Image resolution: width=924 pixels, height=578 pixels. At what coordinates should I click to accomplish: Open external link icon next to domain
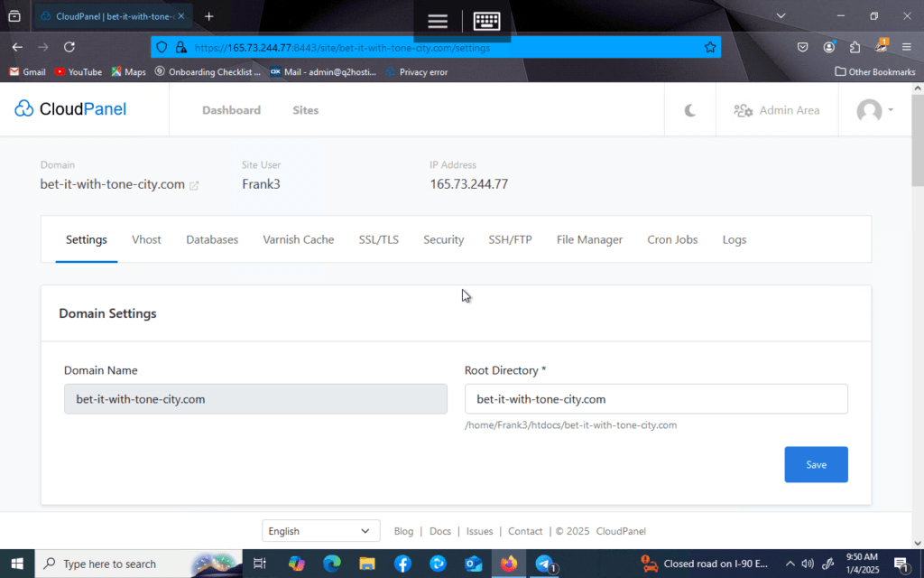click(x=194, y=185)
